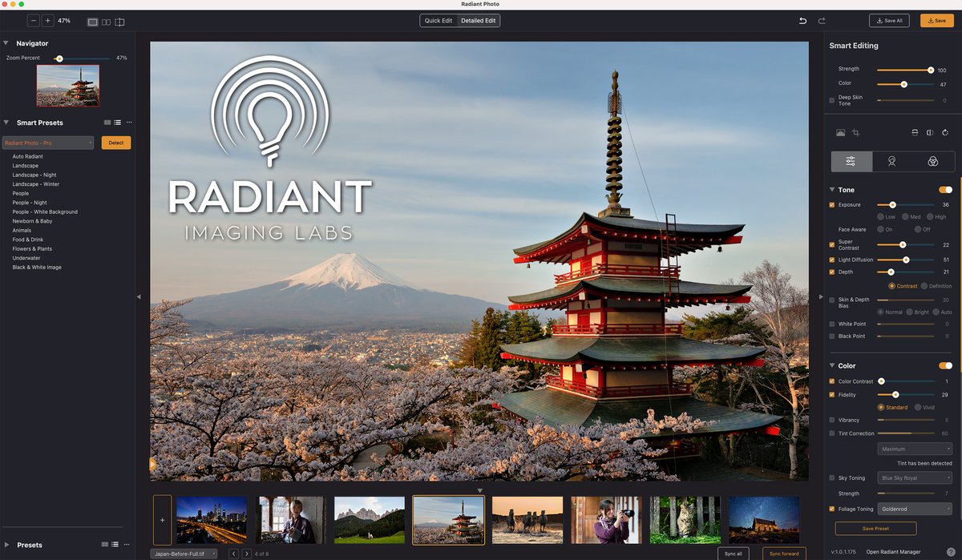This screenshot has width=962, height=560.
Task: Select the pagoda photo thumbnail in filmstrip
Action: (x=448, y=519)
